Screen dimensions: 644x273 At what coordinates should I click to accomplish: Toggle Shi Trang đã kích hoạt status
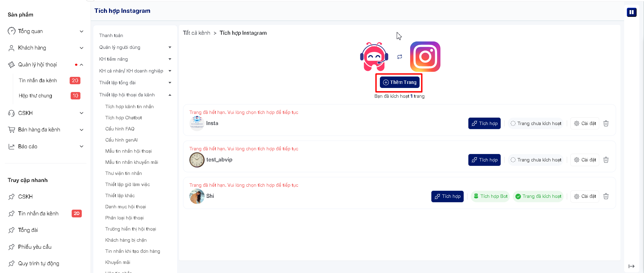[x=538, y=196]
